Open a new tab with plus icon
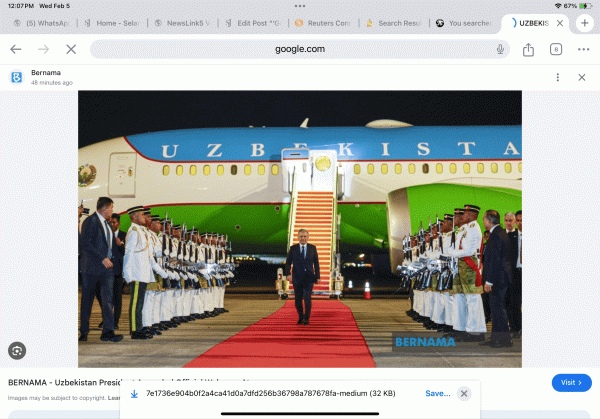Screen dimensions: 600x419 pyautogui.click(x=584, y=22)
